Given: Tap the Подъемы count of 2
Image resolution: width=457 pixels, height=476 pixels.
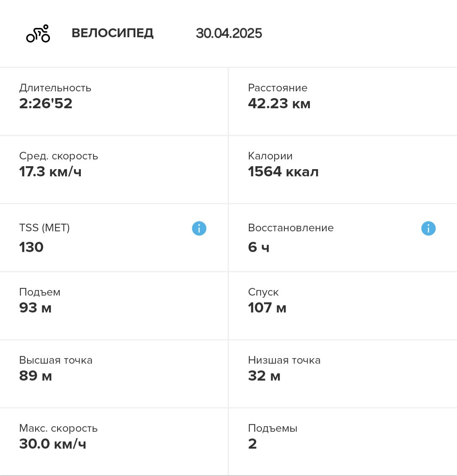Looking at the screenshot, I should tap(253, 444).
